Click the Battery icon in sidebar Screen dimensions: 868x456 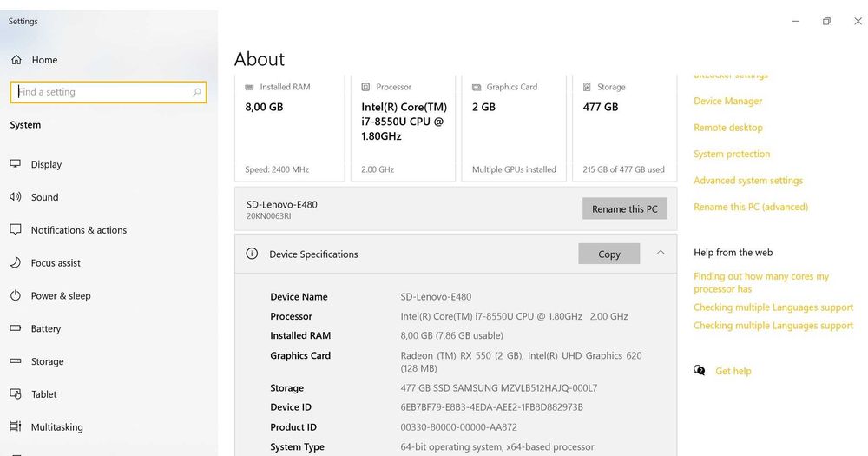coord(16,328)
